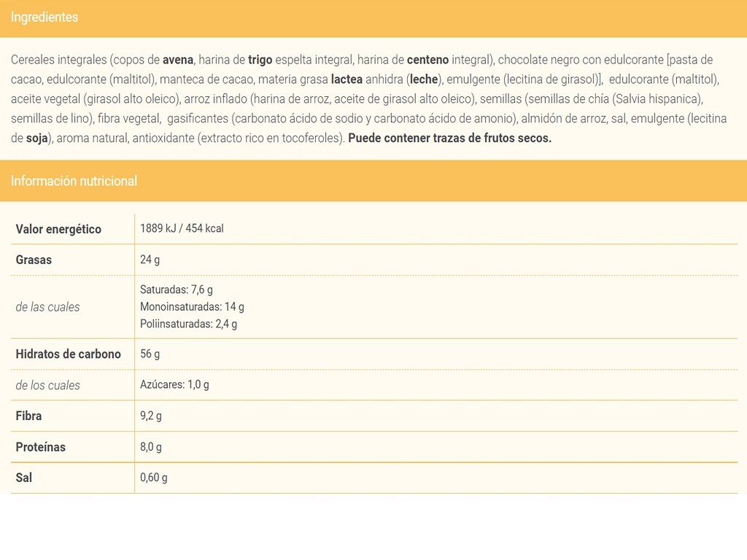The height and width of the screenshot is (560, 747).
Task: Select the Grasas row label
Action: [34, 260]
